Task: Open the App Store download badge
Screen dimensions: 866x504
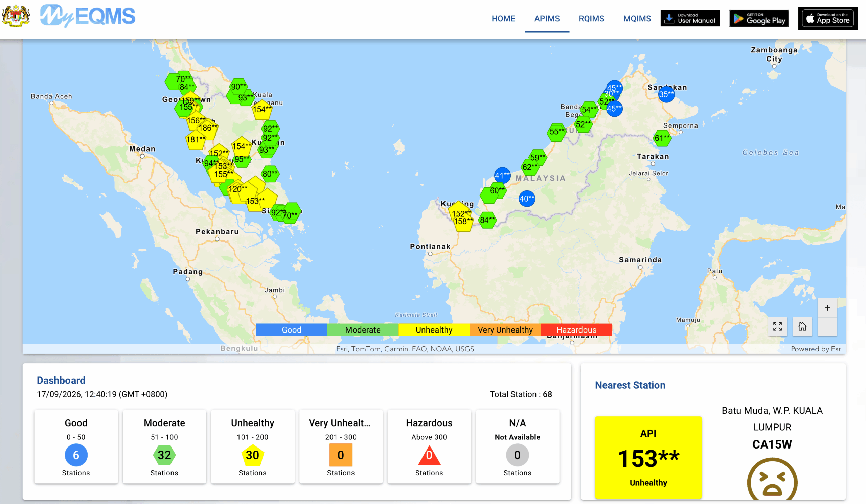Action: [x=827, y=18]
